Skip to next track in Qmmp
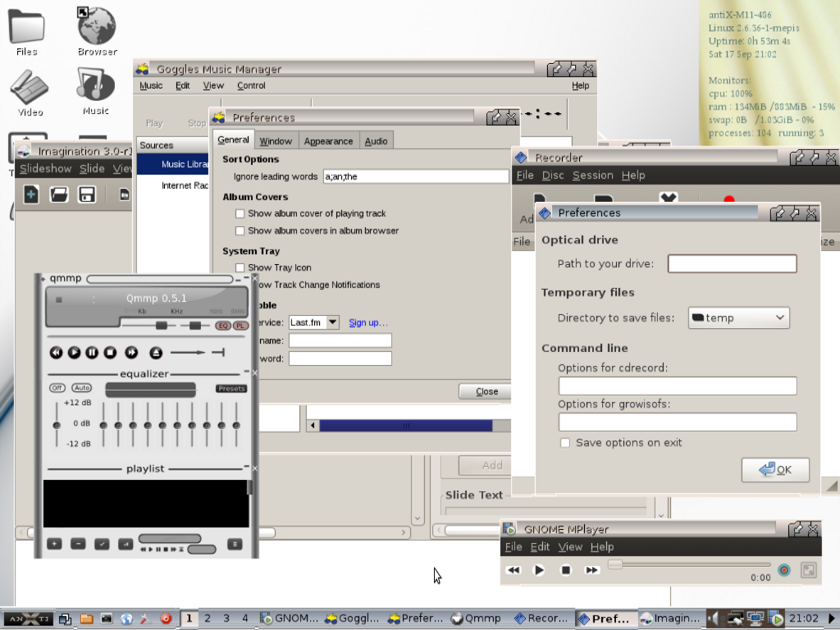The image size is (840, 630). coord(131,353)
